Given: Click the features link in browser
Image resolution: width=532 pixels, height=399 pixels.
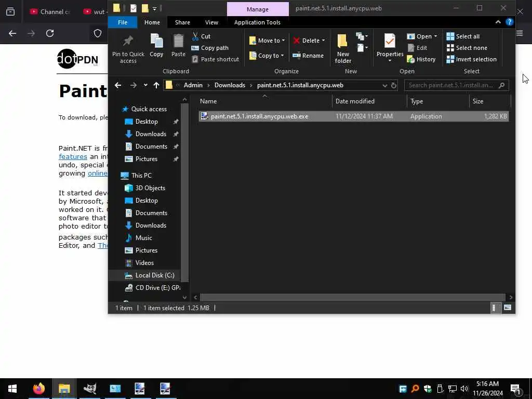Looking at the screenshot, I should point(73,156).
